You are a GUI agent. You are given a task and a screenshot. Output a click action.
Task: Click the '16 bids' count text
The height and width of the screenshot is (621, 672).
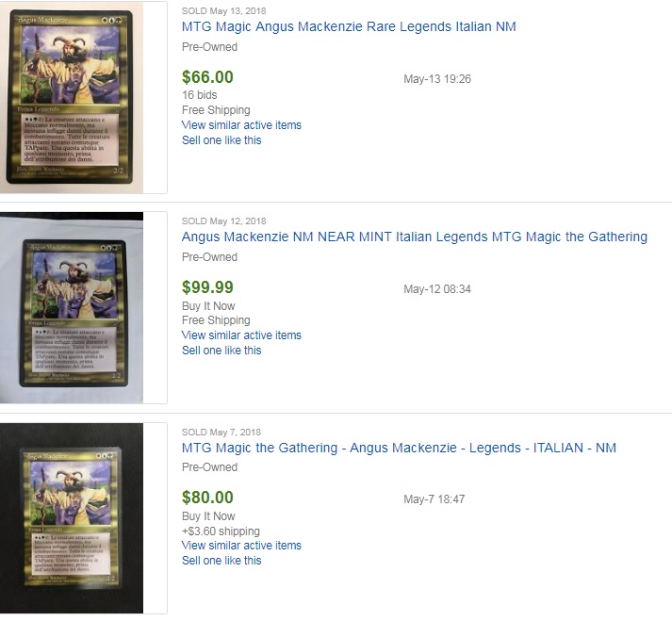click(199, 95)
